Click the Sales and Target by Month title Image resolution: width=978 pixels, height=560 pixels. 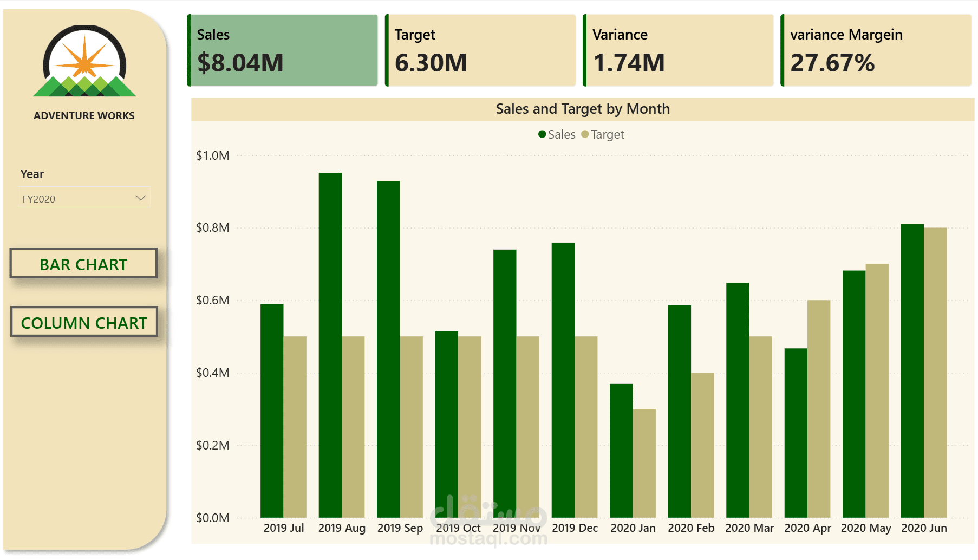click(x=583, y=109)
